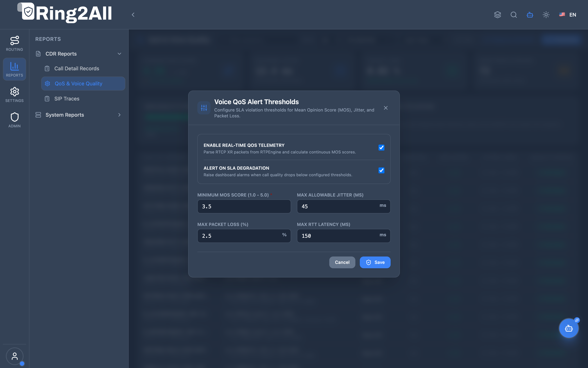
Task: Open the user profile avatar
Action: pyautogui.click(x=15, y=356)
